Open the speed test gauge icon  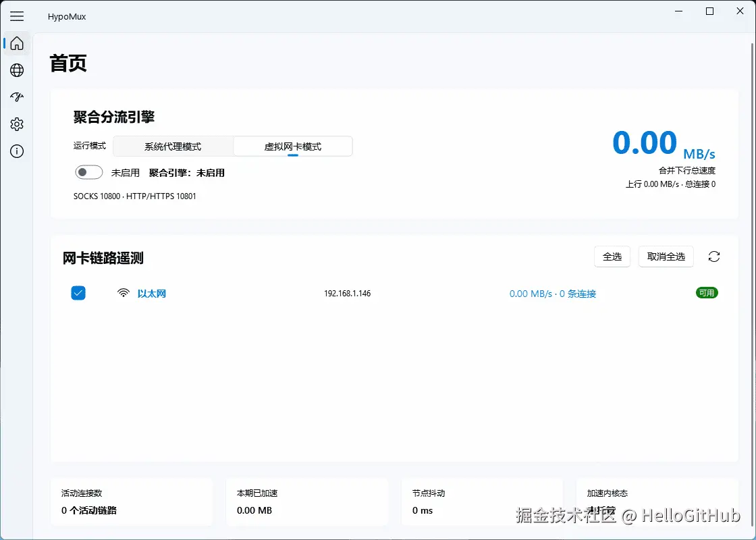[x=17, y=97]
